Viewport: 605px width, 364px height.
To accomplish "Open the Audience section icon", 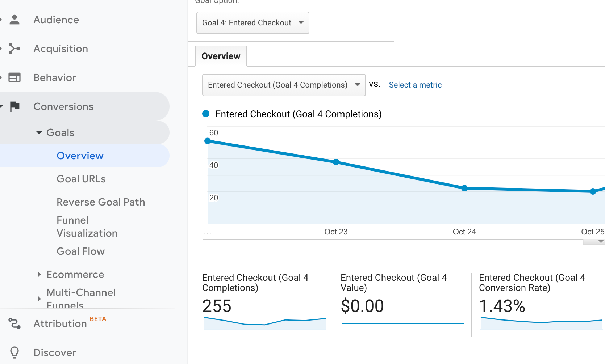I will click(x=14, y=20).
